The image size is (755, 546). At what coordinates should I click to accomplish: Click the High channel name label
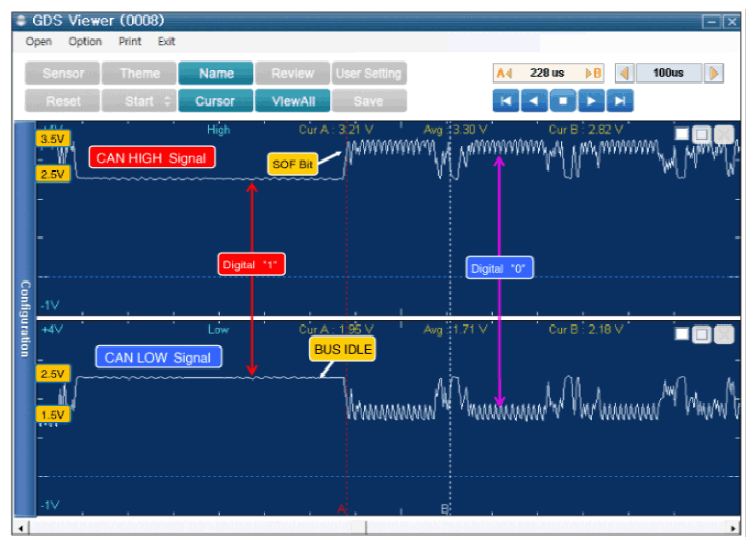[219, 130]
